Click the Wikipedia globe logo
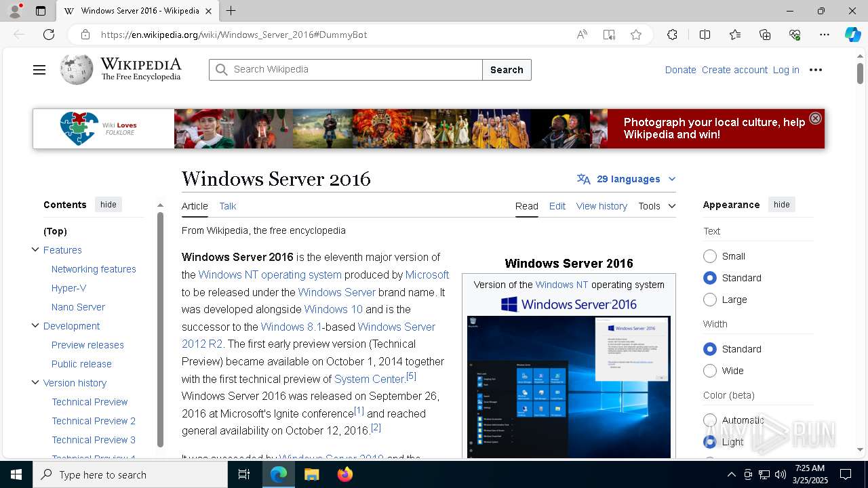The width and height of the screenshot is (868, 488). (x=77, y=69)
